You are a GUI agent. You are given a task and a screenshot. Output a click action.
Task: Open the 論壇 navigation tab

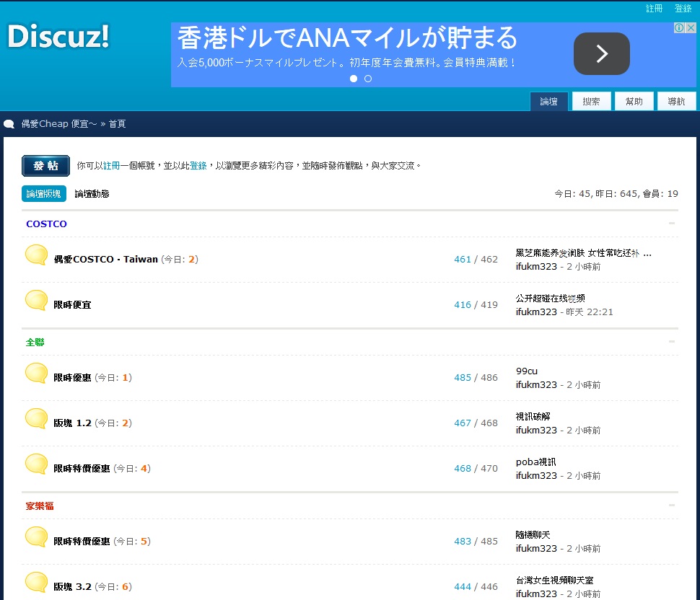point(548,101)
